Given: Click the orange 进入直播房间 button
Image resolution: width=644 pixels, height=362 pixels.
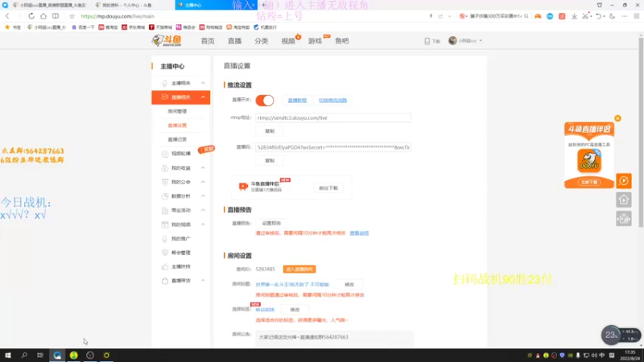Looking at the screenshot, I should [x=299, y=269].
